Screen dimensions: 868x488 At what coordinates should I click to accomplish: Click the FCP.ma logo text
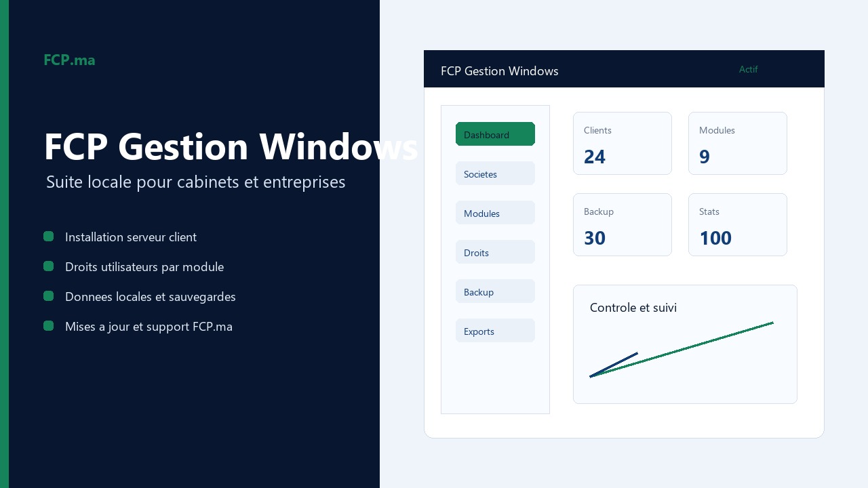pyautogui.click(x=69, y=60)
